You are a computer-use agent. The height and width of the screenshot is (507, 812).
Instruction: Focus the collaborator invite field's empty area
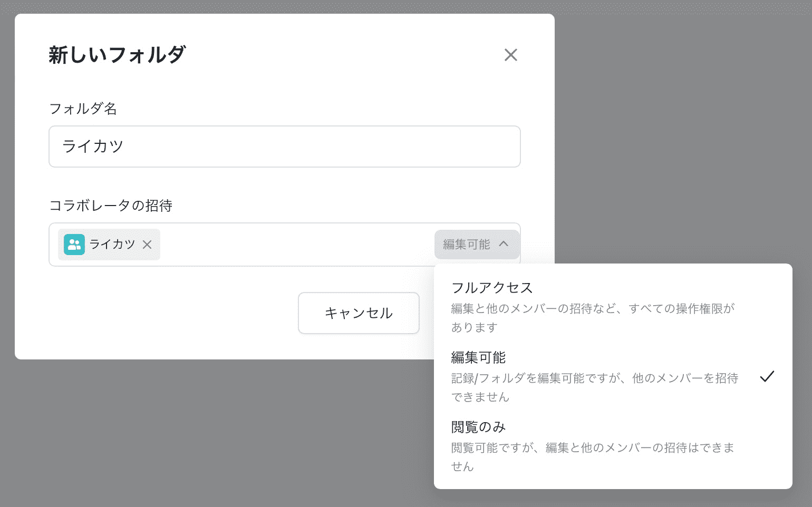coord(295,245)
